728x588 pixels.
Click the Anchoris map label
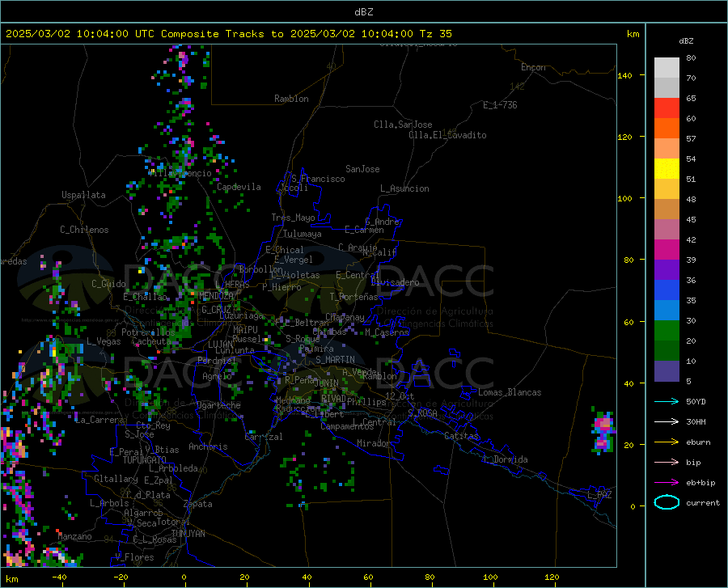[208, 447]
